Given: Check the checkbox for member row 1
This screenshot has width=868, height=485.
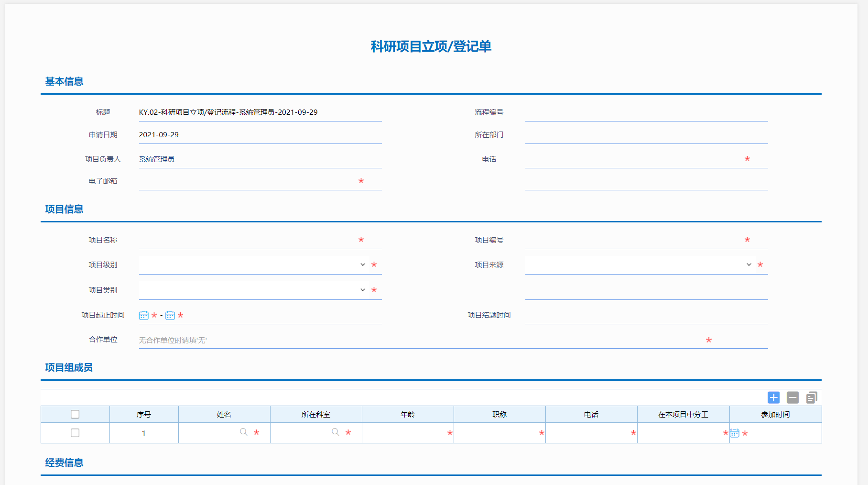Looking at the screenshot, I should (x=75, y=433).
